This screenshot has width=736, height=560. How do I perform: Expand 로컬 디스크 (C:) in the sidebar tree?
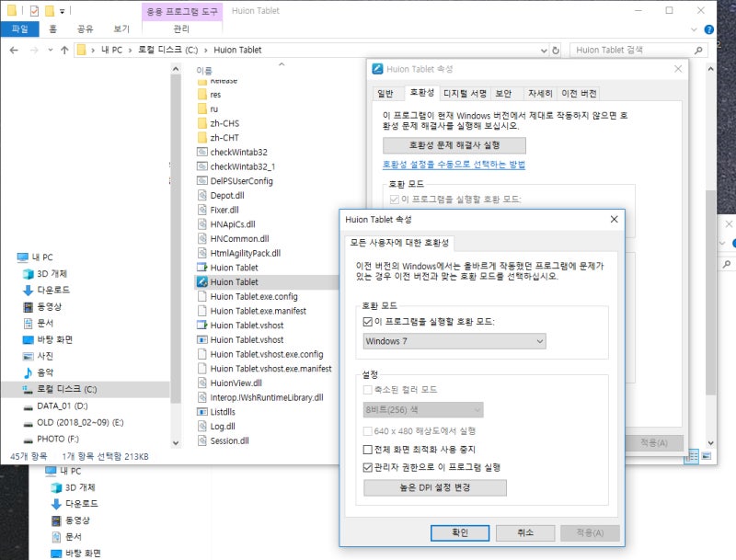15,388
